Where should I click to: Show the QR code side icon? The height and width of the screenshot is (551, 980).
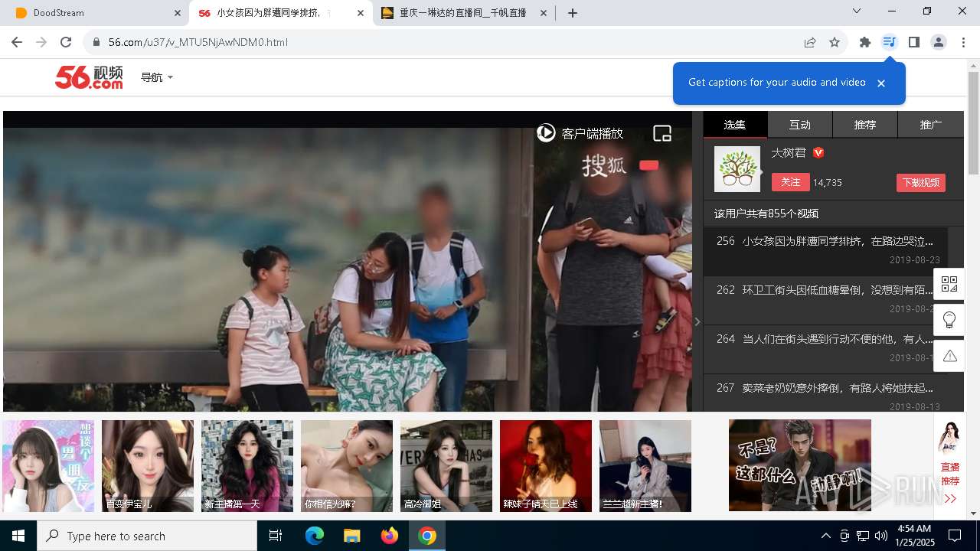tap(949, 284)
